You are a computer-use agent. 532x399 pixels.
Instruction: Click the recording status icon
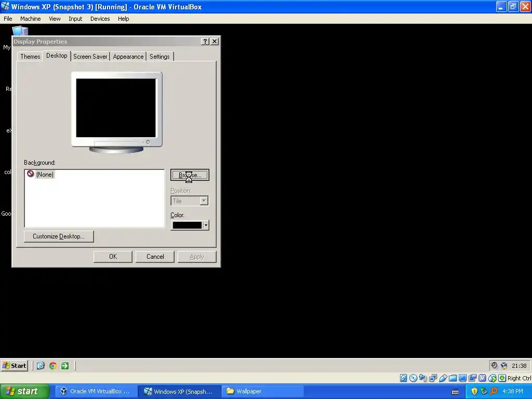pyautogui.click(x=472, y=378)
